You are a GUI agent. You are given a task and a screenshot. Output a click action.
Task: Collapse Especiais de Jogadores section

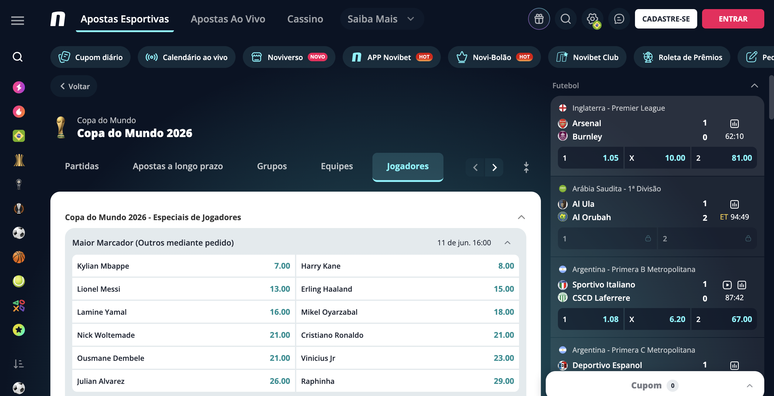521,217
